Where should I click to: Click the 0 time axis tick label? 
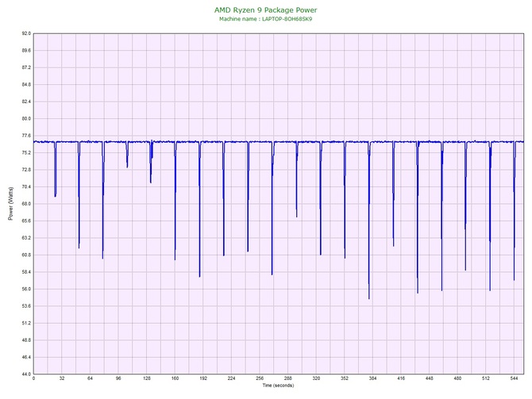pos(33,378)
